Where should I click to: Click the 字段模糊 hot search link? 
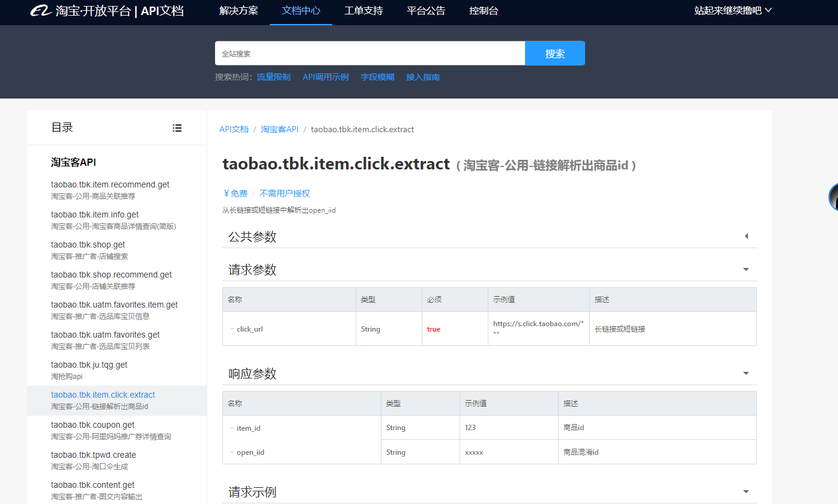(377, 77)
